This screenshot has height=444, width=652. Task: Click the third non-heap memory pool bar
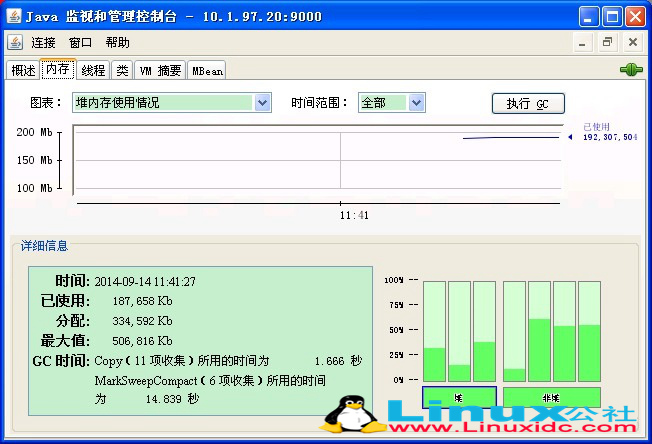564,331
